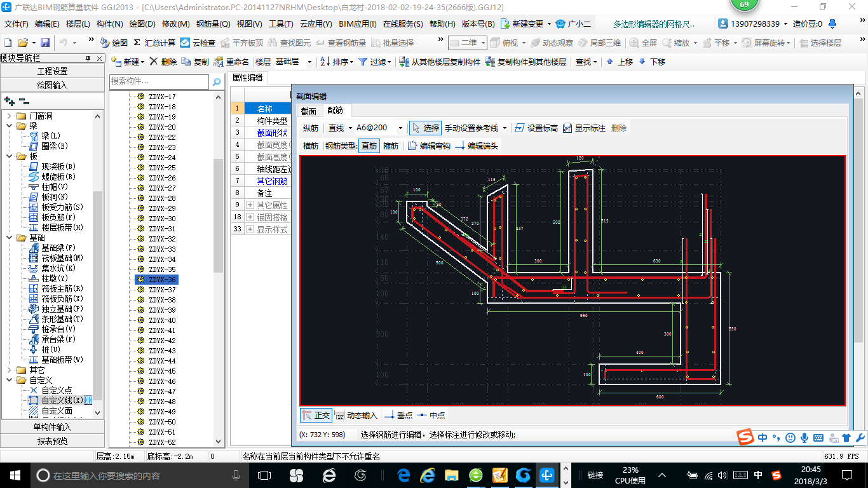Select 桩承台(V) tree item

(x=58, y=329)
